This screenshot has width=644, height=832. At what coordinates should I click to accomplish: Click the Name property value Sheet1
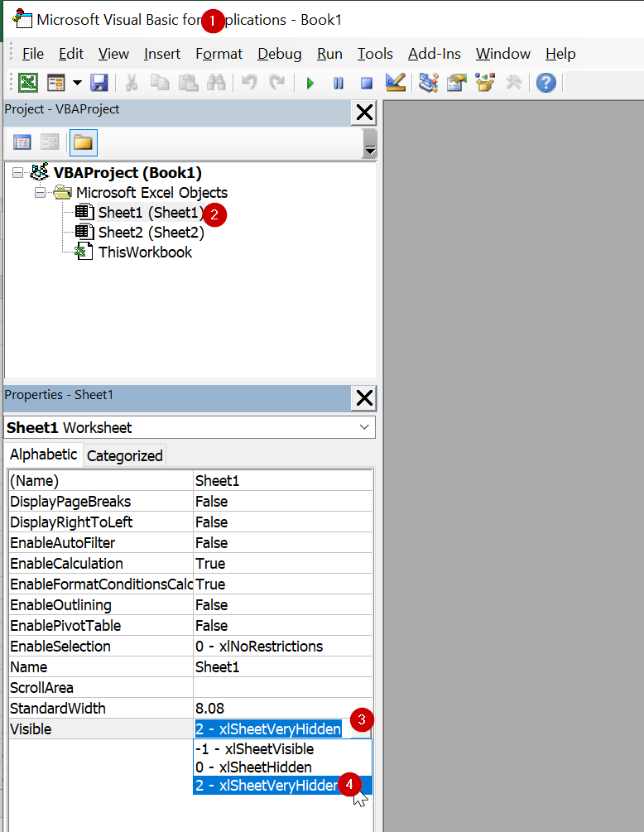click(282, 667)
